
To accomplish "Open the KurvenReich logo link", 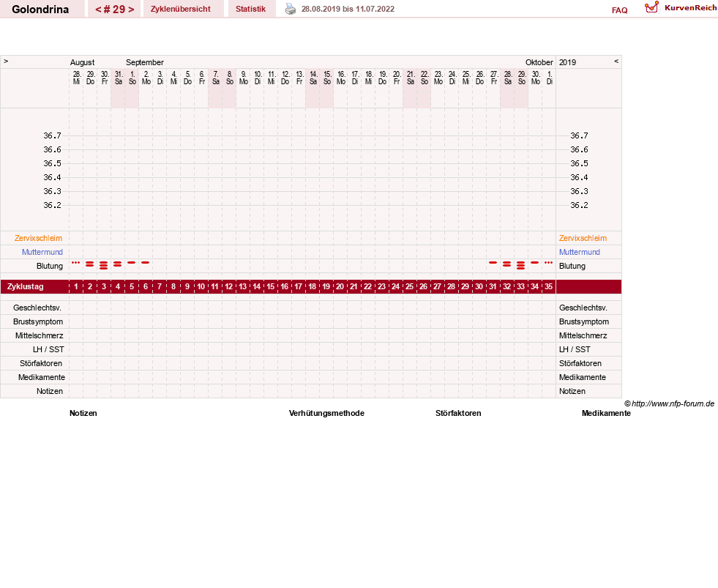I will [x=681, y=8].
